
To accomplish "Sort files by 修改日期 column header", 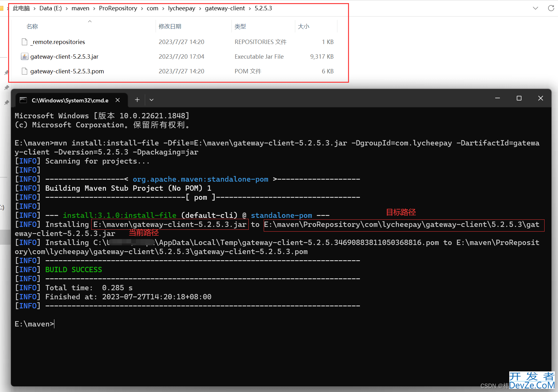I will (x=170, y=27).
